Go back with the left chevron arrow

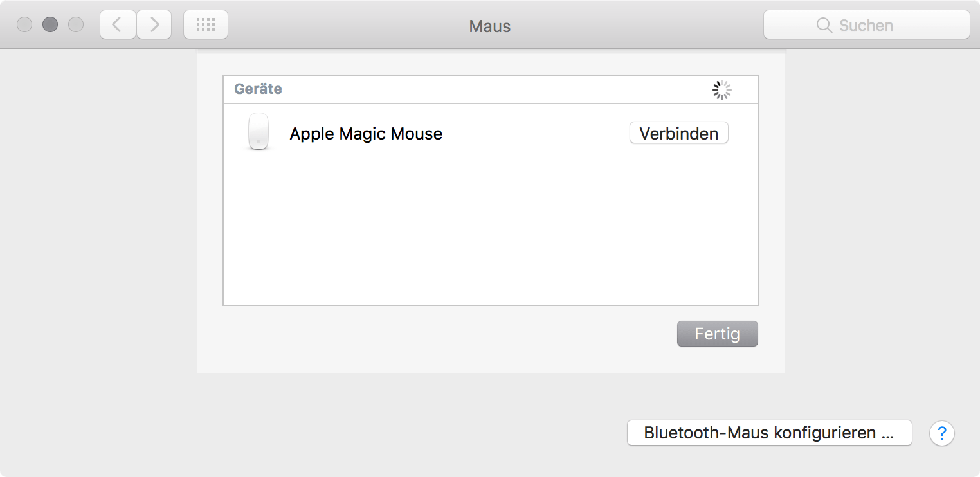118,25
